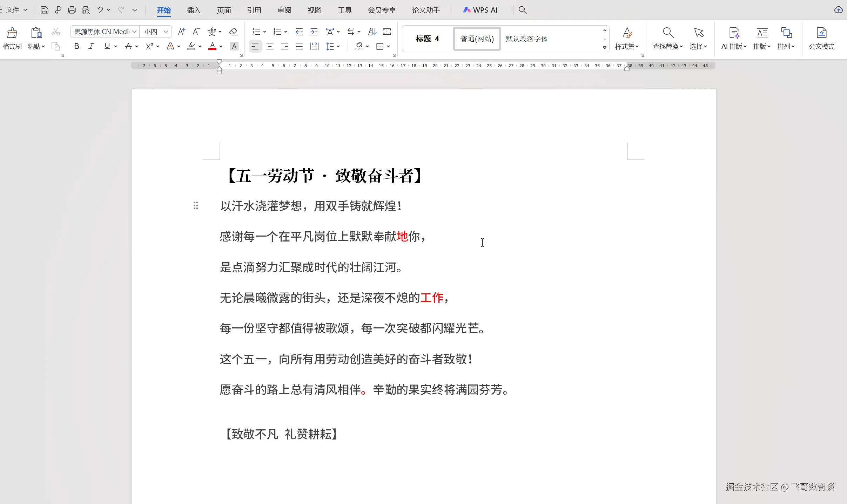Click the paragraph drag handle beside first line
Screen dimensions: 847x504
click(196, 205)
